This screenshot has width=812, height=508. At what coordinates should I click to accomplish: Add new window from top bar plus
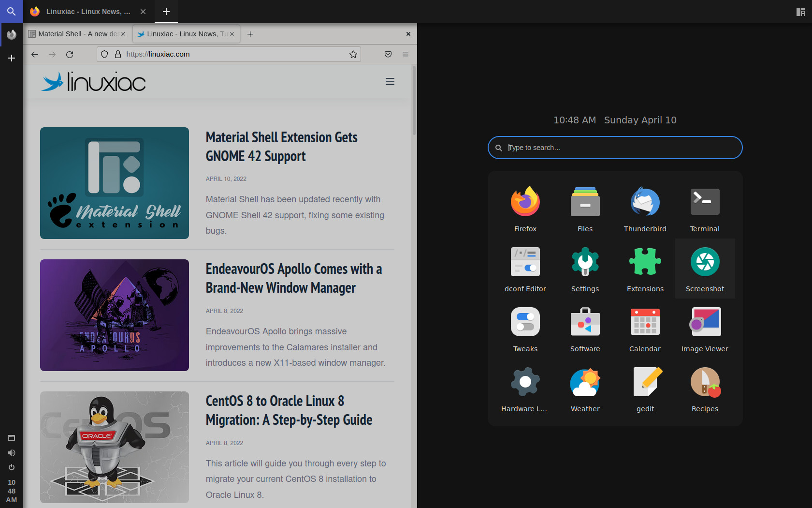pos(166,12)
